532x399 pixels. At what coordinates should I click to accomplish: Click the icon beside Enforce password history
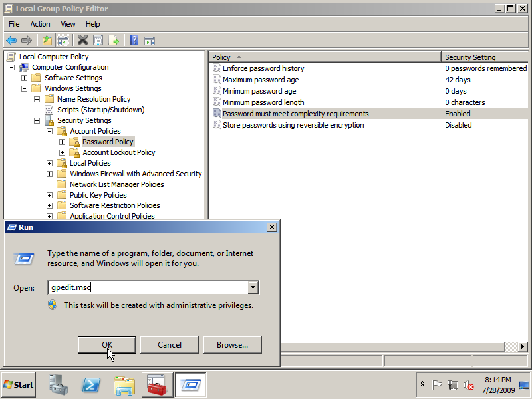217,68
